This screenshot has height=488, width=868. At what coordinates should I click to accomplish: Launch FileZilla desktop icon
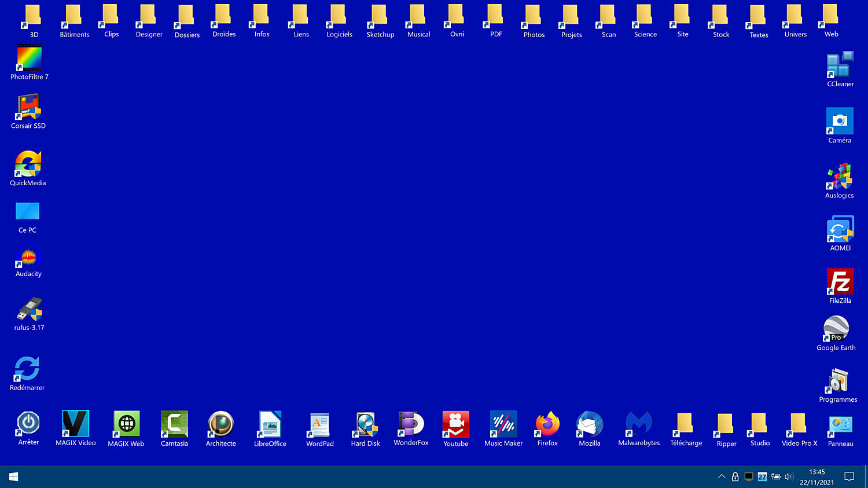[x=840, y=282]
